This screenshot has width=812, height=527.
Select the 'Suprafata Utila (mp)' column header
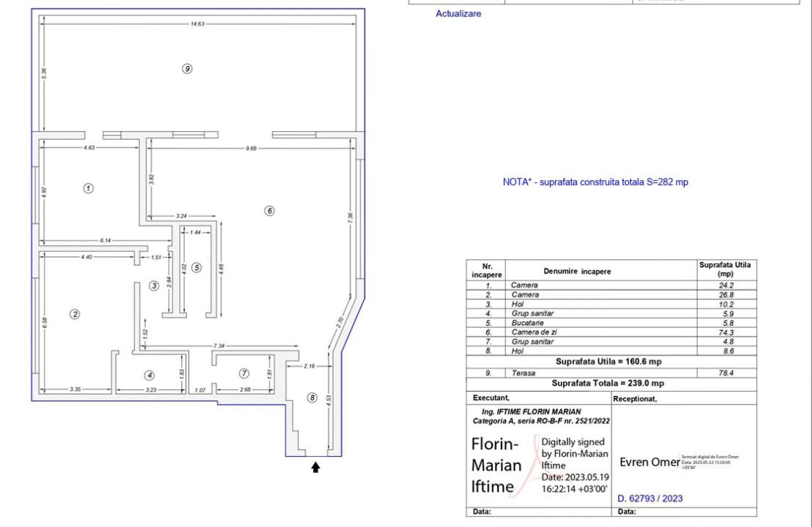[725, 269]
